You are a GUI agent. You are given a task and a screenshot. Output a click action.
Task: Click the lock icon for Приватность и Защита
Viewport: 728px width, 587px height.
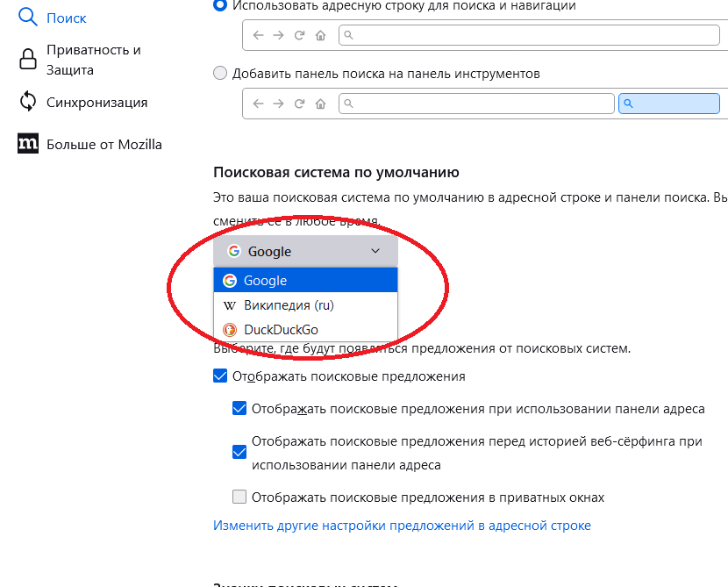tap(28, 60)
